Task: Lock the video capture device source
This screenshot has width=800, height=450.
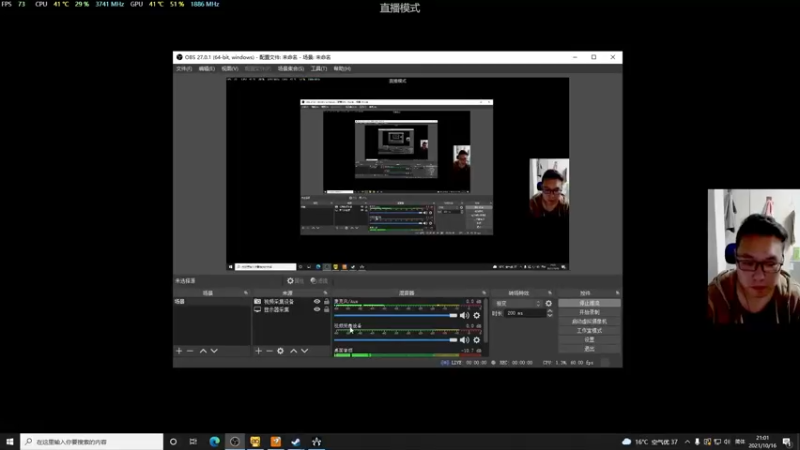Action: 327,302
